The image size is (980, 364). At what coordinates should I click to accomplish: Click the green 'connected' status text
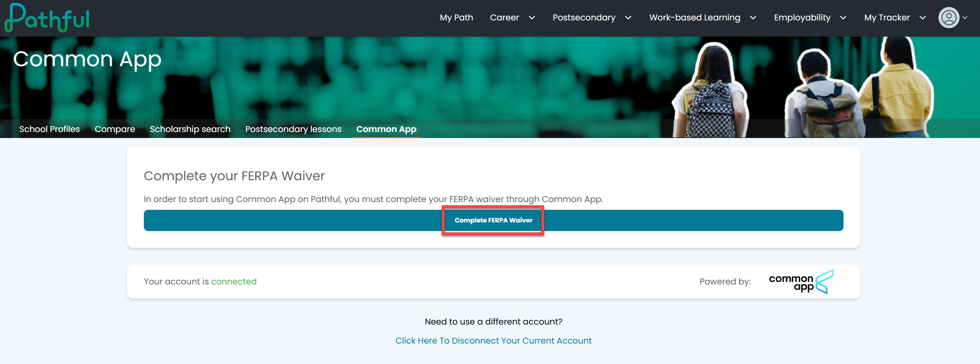[x=234, y=281]
